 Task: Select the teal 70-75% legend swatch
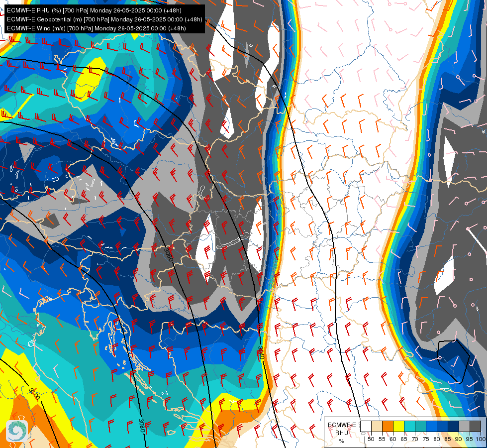point(420,426)
